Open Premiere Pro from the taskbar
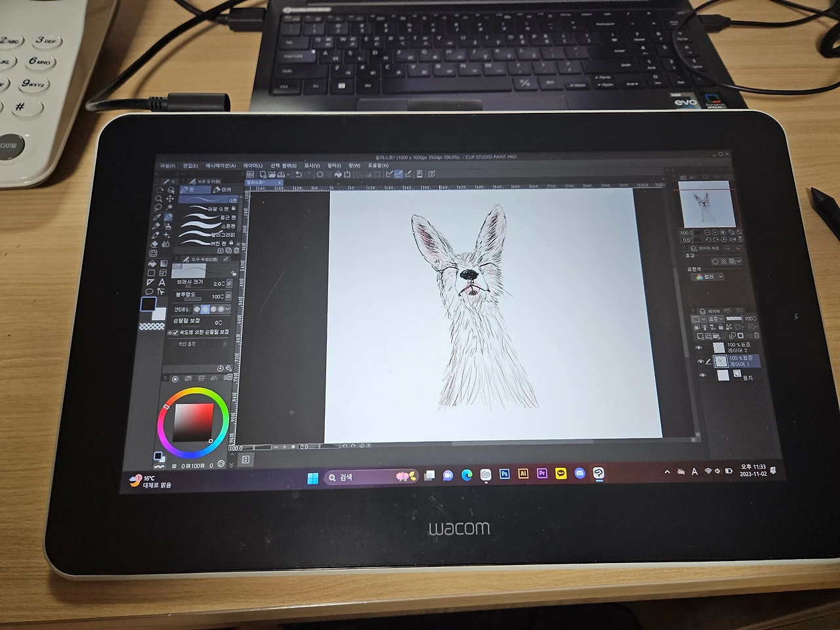Screen dimensions: 840x630 click(x=542, y=473)
